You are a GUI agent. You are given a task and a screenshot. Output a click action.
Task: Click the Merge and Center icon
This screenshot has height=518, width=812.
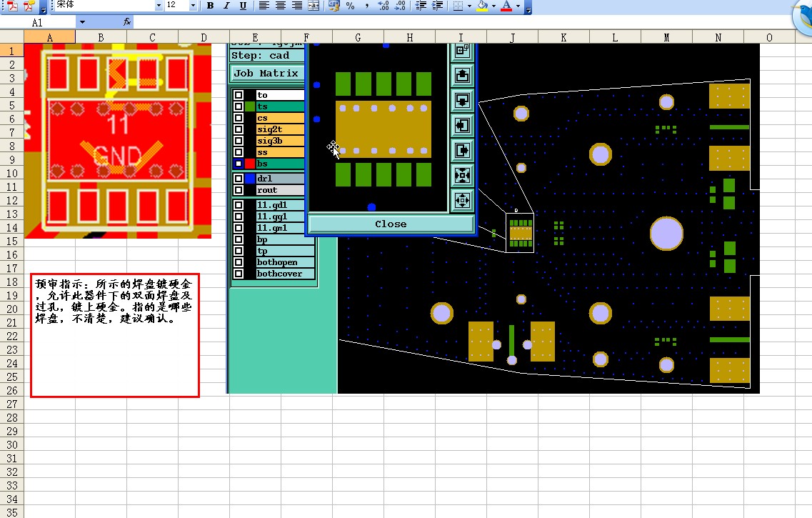tap(314, 6)
